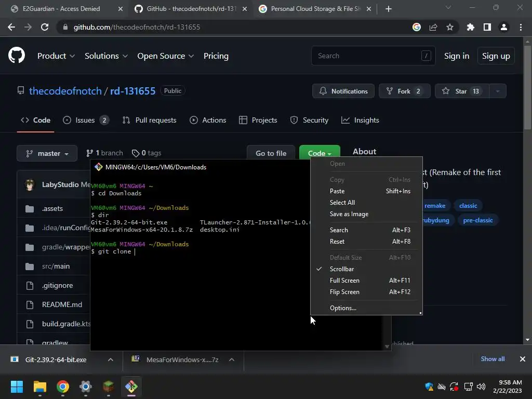Click the GitHub Octocat logo
This screenshot has width=532, height=399.
17,56
